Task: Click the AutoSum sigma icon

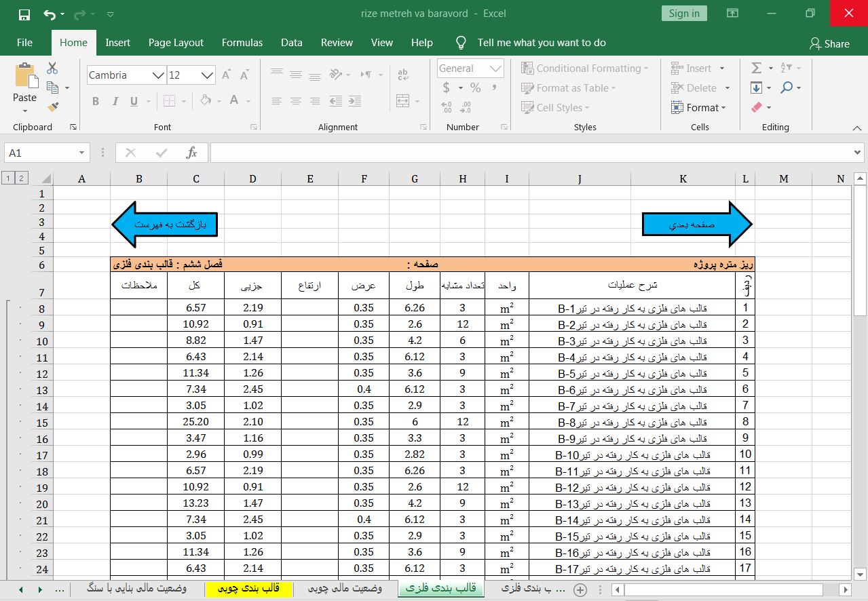Action: (757, 69)
